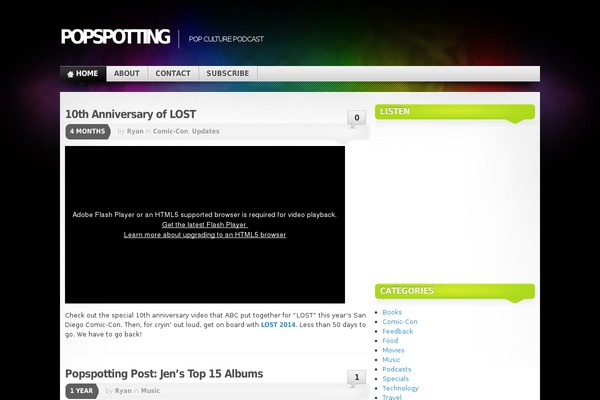Click the POPSPOTTING site logo
This screenshot has width=600, height=400.
[115, 38]
